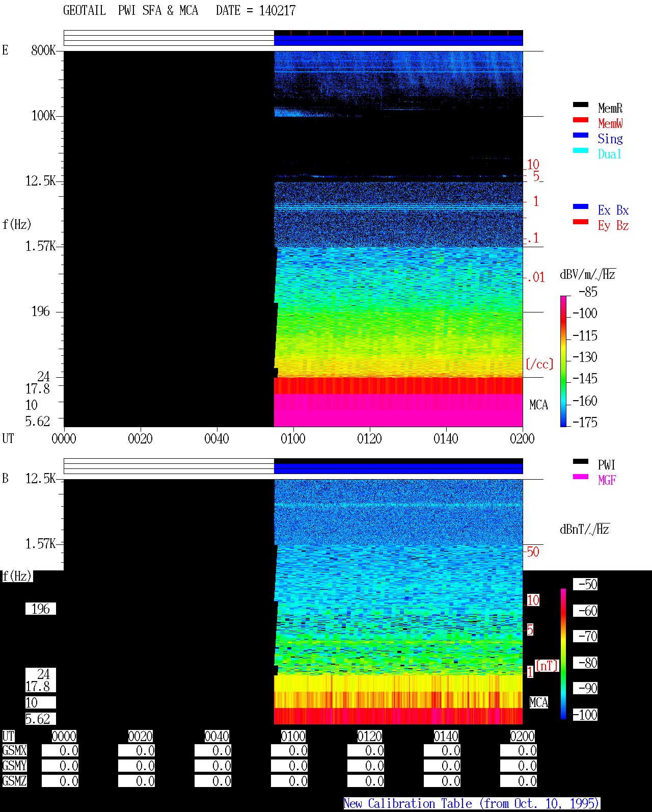Click the dBnT/√Hz magnetic field color bar
652x812 pixels.
pyautogui.click(x=563, y=654)
